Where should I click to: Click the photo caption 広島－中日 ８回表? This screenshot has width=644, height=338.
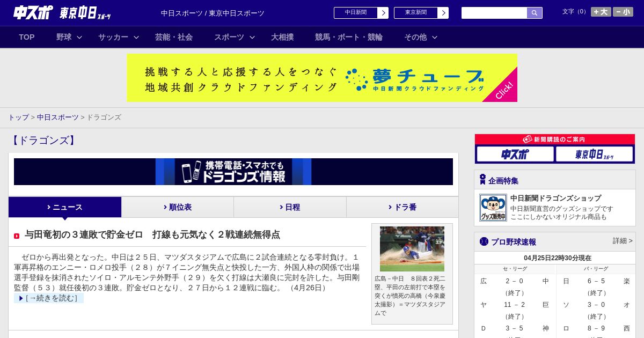[x=411, y=296]
